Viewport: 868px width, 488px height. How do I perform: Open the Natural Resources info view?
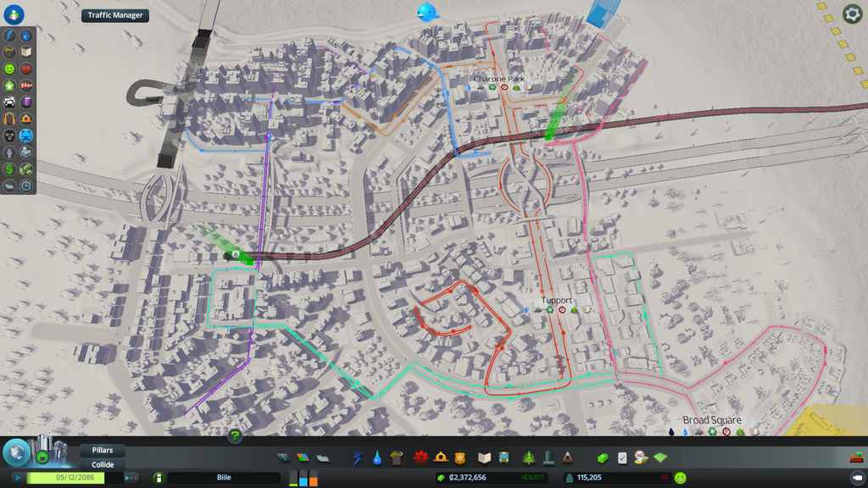pyautogui.click(x=26, y=169)
